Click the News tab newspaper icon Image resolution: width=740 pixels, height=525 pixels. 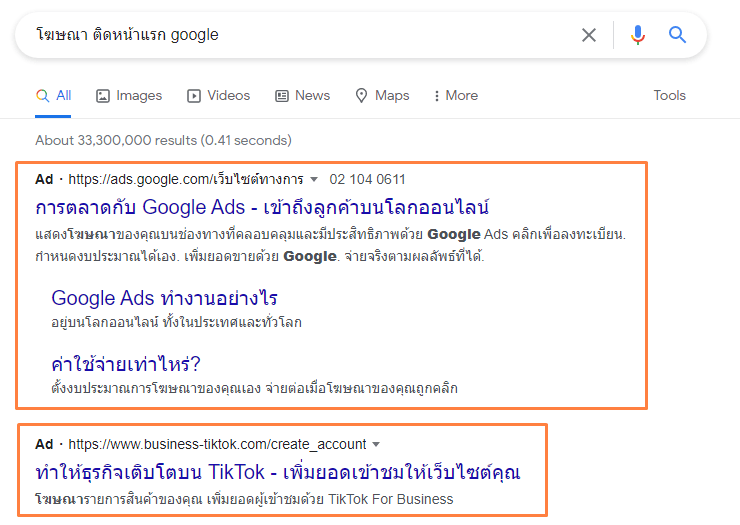tap(282, 96)
